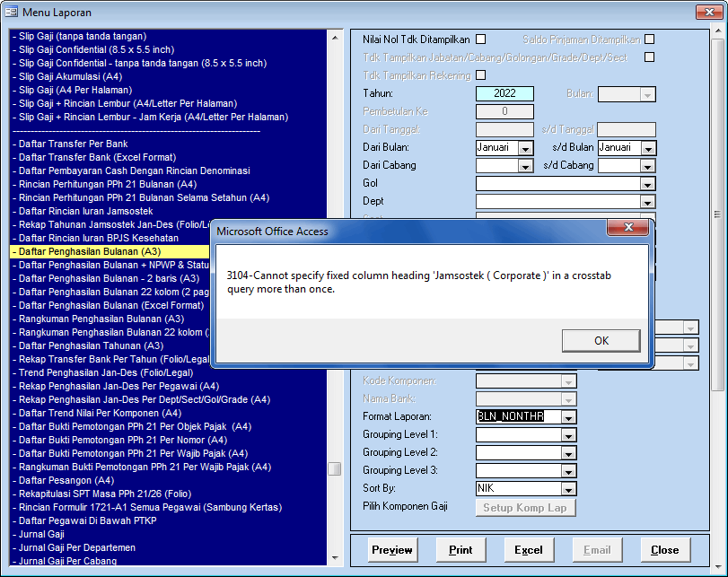The image size is (728, 577).
Task: Click the Menu Laporan window icon
Action: point(12,13)
